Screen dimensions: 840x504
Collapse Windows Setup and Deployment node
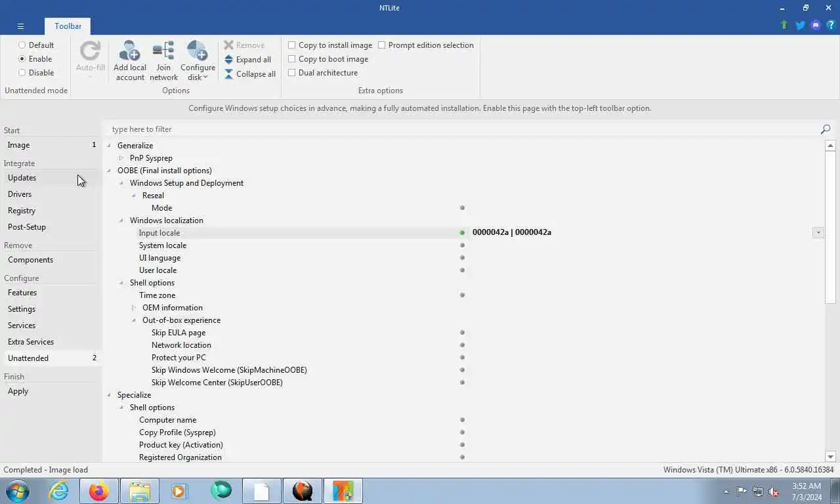[x=121, y=183]
